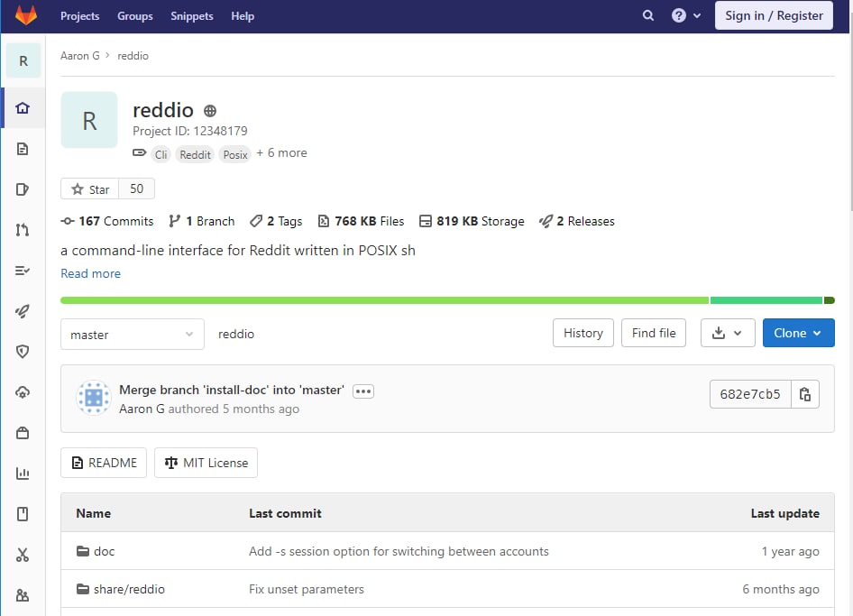853x616 pixels.
Task: Open the README button
Action: point(104,463)
